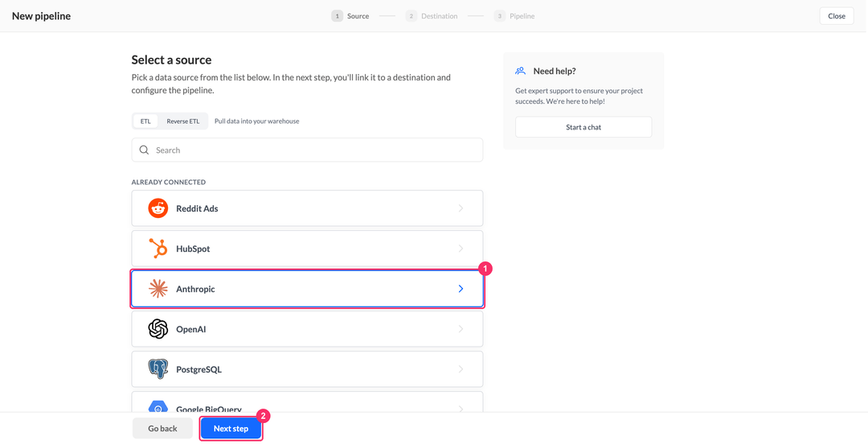Viewport: 868px width, 444px height.
Task: Click the Need help? heading
Action: (x=555, y=71)
